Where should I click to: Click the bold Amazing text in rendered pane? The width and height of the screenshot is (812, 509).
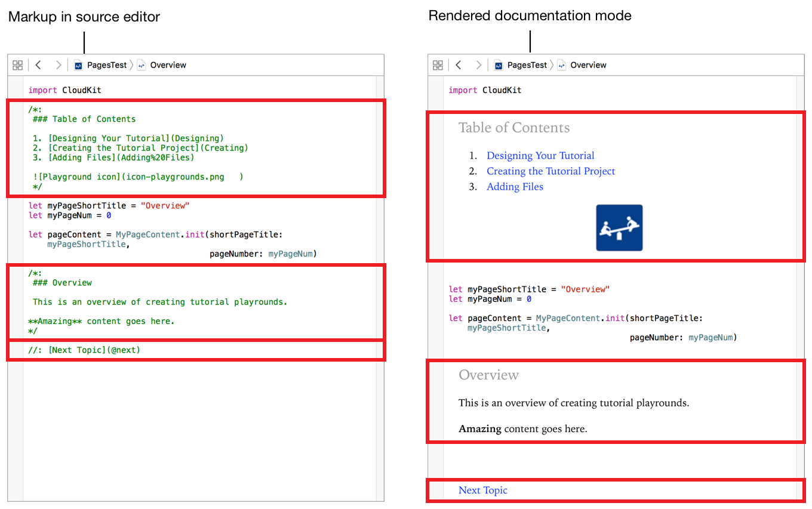(480, 429)
